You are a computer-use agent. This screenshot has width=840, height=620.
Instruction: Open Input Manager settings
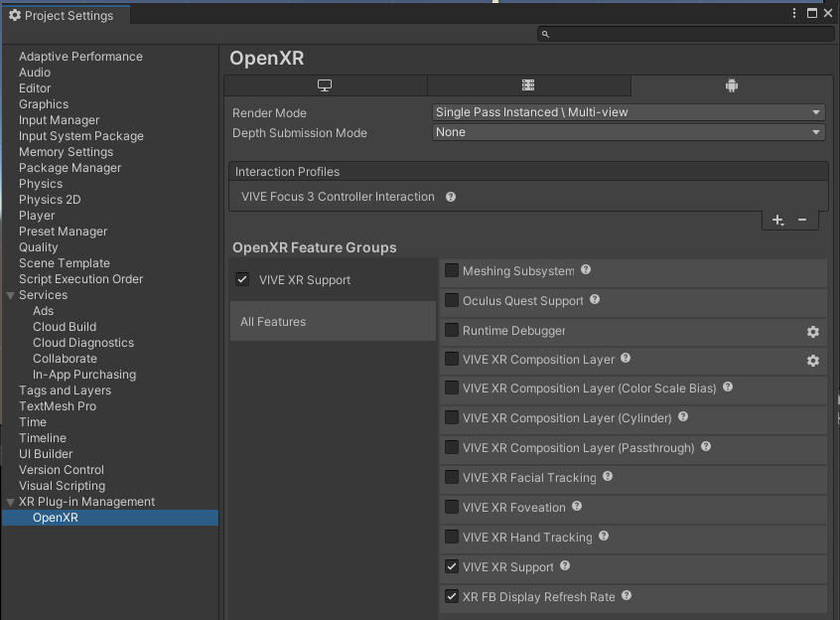pos(60,120)
